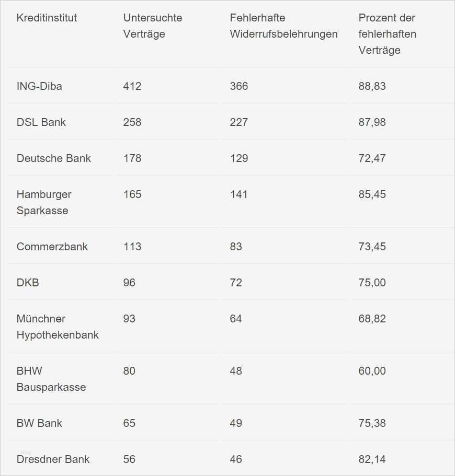This screenshot has height=476, width=455.
Task: Select the Deutsche Bank name cell
Action: 54,158
